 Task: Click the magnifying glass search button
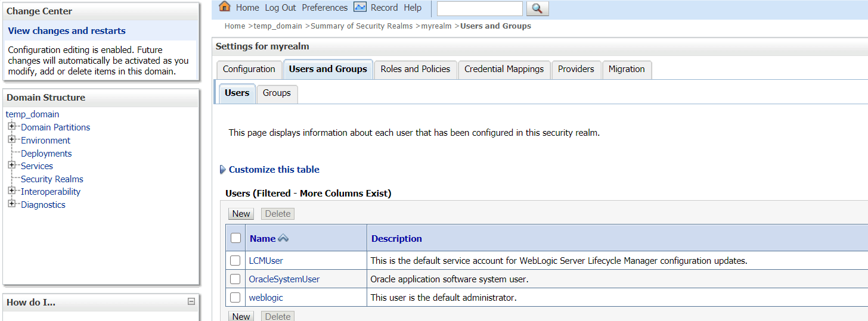(537, 8)
